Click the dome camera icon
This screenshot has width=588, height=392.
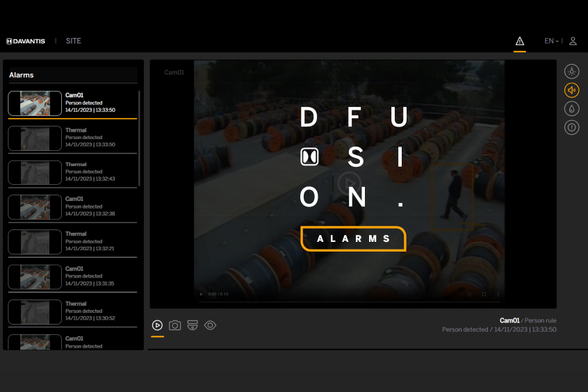click(193, 325)
